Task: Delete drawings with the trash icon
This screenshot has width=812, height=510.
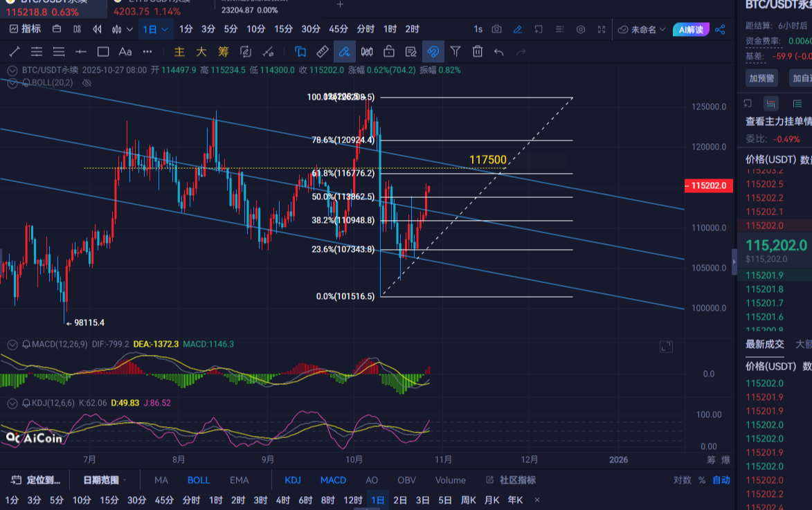Action: click(x=477, y=51)
